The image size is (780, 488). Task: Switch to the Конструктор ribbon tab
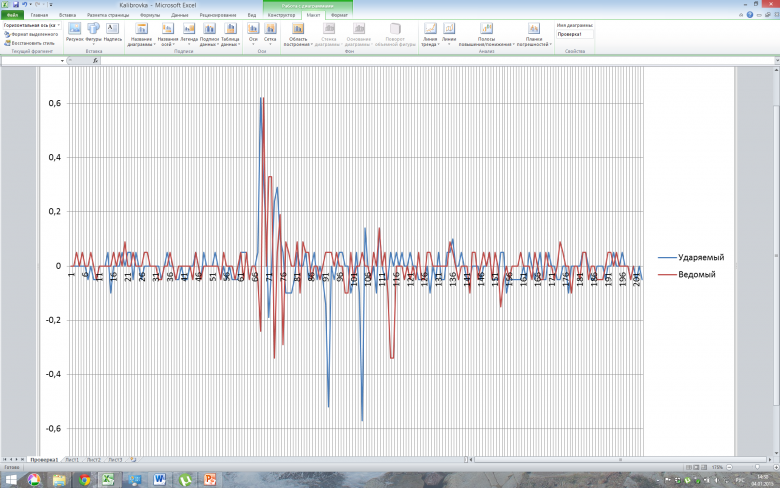coord(281,16)
